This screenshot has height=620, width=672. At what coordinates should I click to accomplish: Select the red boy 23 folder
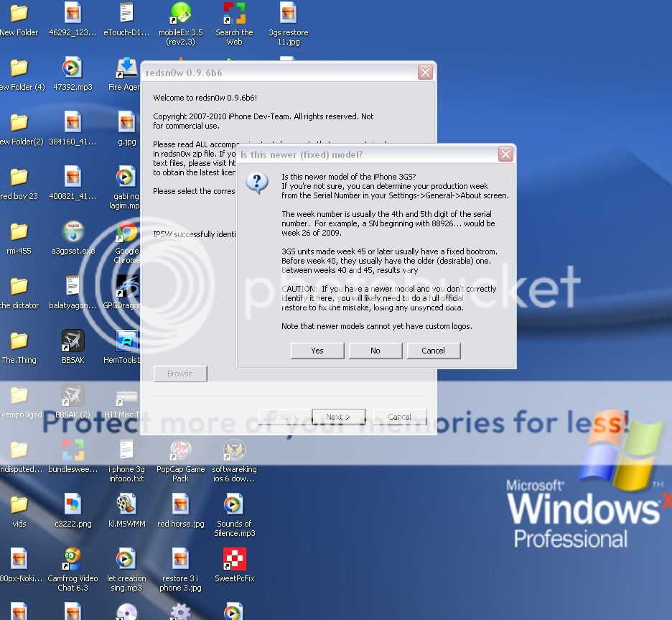pyautogui.click(x=19, y=177)
